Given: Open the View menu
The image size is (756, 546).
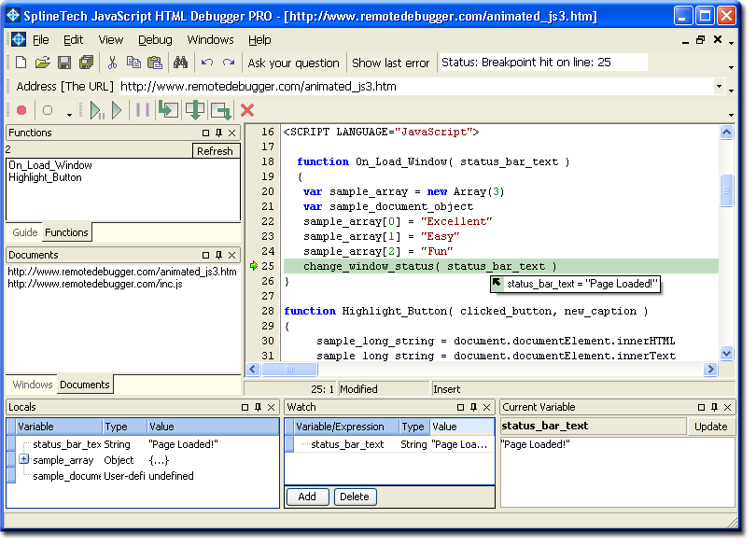Looking at the screenshot, I should click(x=111, y=39).
